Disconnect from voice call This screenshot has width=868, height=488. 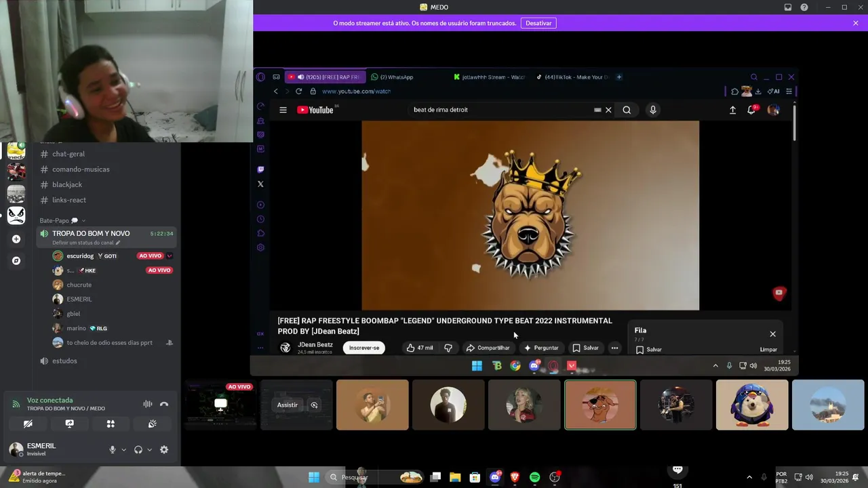163,404
